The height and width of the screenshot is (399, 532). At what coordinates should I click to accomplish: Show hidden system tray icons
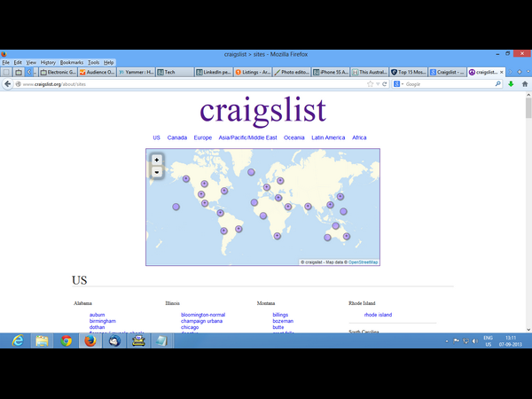pyautogui.click(x=447, y=341)
